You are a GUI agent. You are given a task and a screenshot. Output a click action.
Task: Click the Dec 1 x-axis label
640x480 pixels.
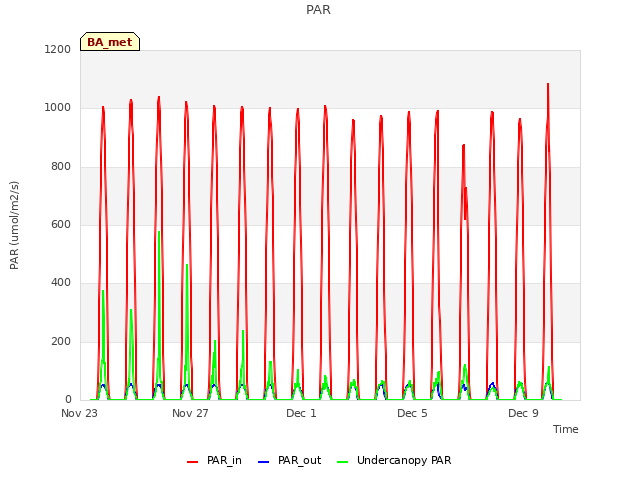coord(301,413)
